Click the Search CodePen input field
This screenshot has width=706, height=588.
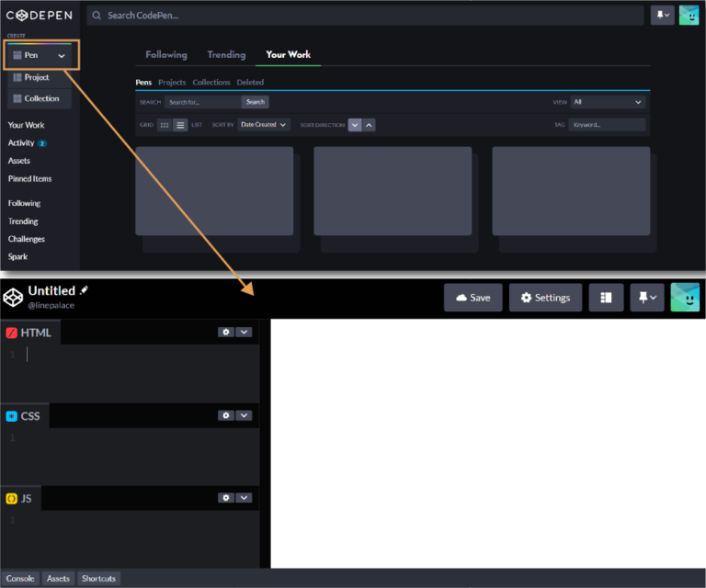(365, 16)
